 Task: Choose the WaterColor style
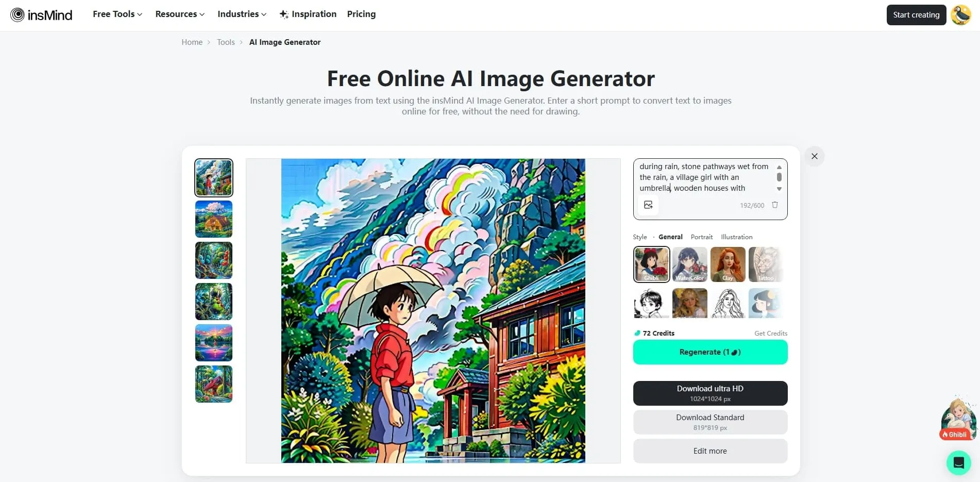(689, 264)
